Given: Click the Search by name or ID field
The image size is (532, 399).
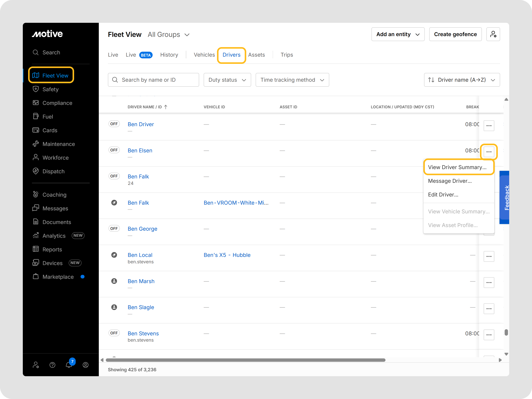Looking at the screenshot, I should [x=153, y=80].
